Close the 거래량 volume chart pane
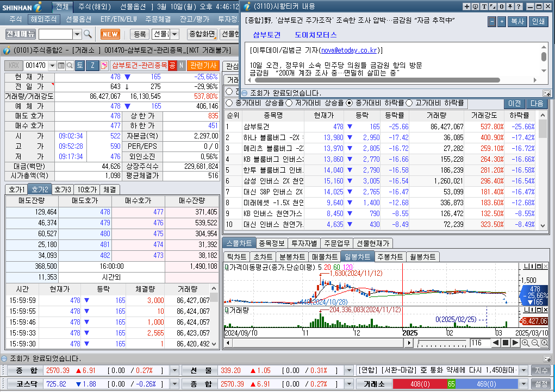Image resolution: width=555 pixels, height=392 pixels. tap(546, 309)
